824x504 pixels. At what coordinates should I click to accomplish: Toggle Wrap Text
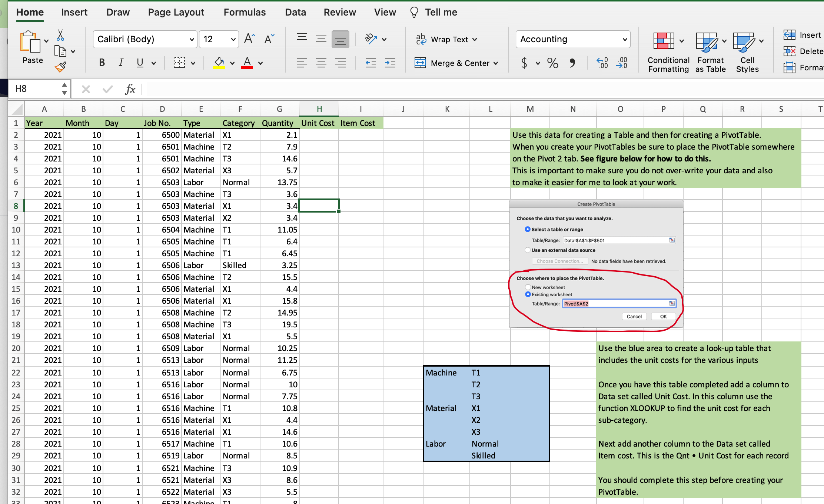coord(447,39)
